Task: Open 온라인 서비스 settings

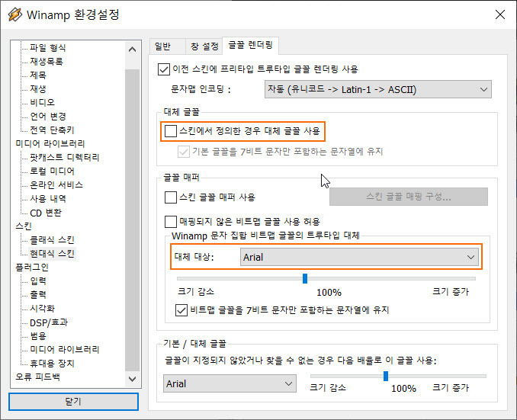Action: [56, 185]
